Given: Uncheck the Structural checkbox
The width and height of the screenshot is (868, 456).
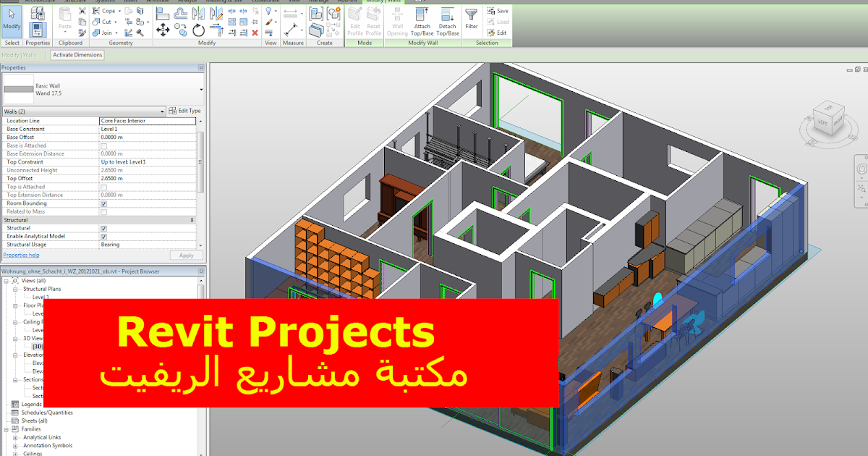Looking at the screenshot, I should (103, 228).
